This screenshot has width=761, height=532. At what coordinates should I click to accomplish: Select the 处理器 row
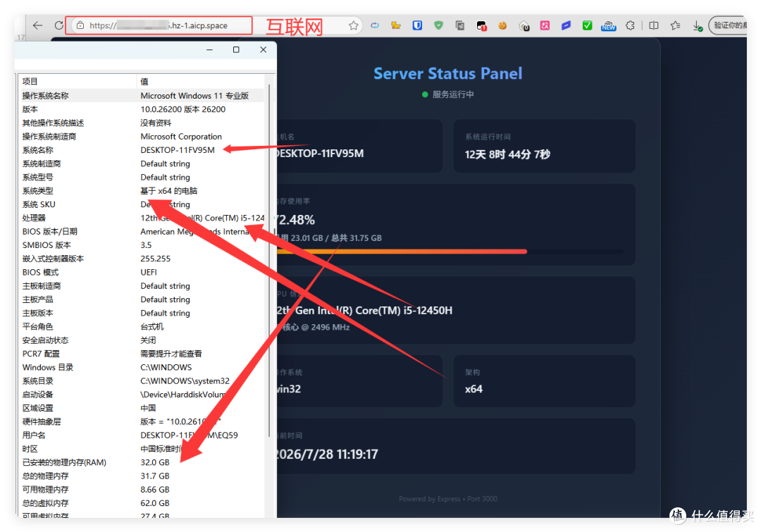coord(142,218)
